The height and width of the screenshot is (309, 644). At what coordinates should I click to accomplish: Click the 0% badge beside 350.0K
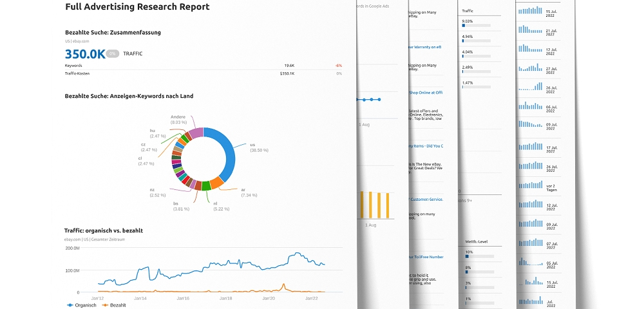point(112,54)
